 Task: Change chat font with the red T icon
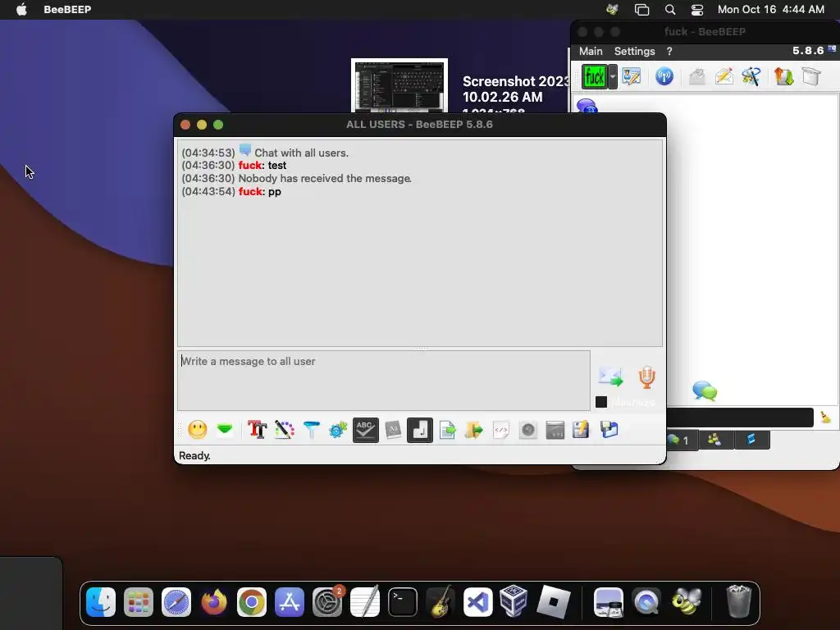click(x=257, y=430)
